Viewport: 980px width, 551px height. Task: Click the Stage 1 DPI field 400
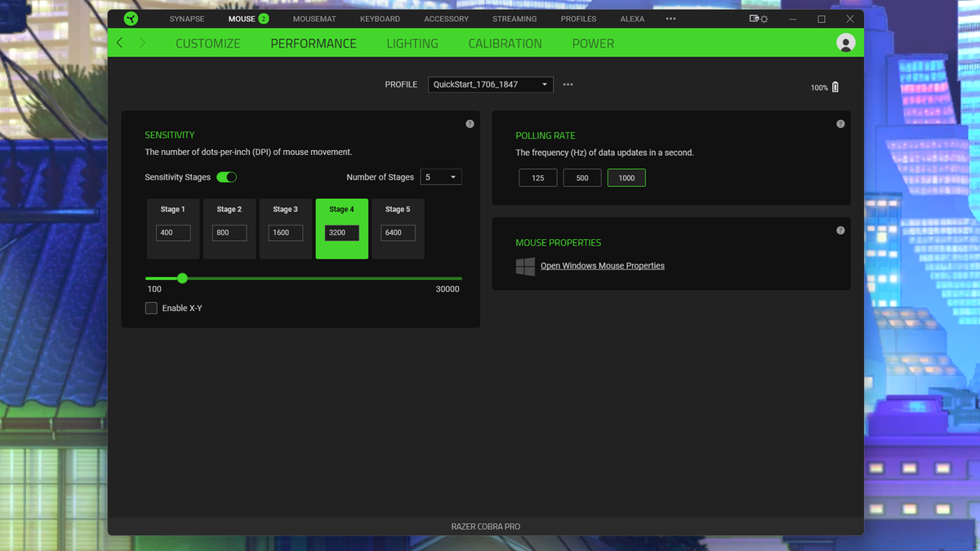[x=173, y=233]
